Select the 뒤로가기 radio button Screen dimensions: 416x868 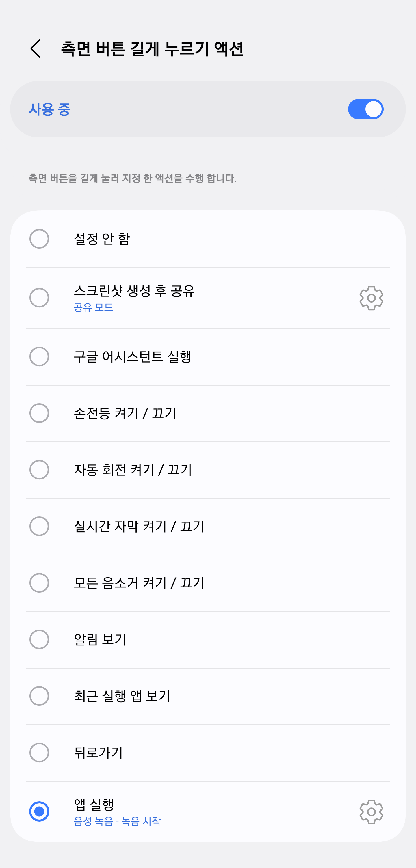[40, 753]
